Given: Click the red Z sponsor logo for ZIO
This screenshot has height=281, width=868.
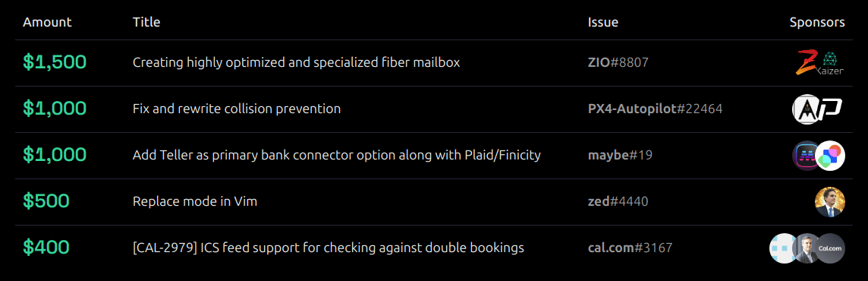Looking at the screenshot, I should 806,62.
